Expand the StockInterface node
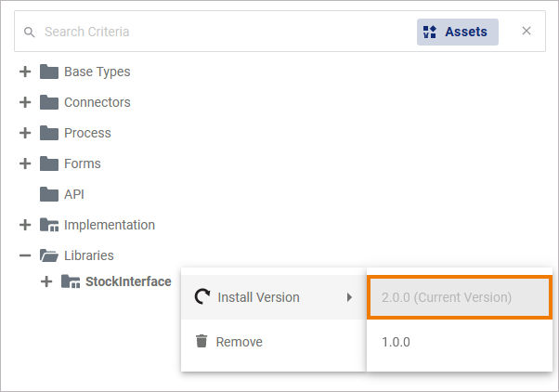 click(46, 281)
